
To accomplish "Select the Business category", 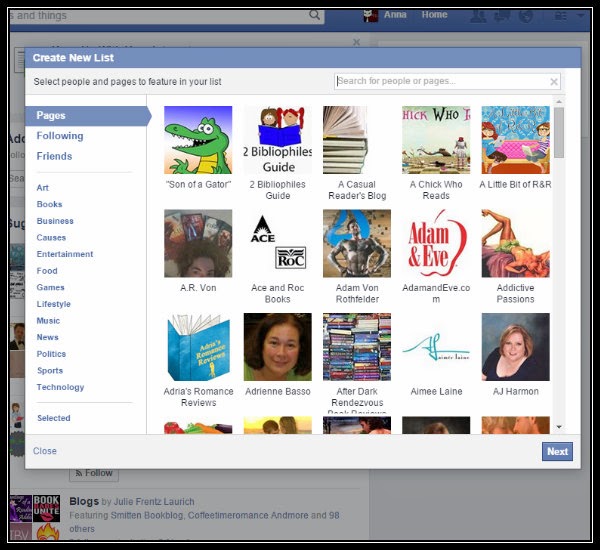I will point(55,221).
